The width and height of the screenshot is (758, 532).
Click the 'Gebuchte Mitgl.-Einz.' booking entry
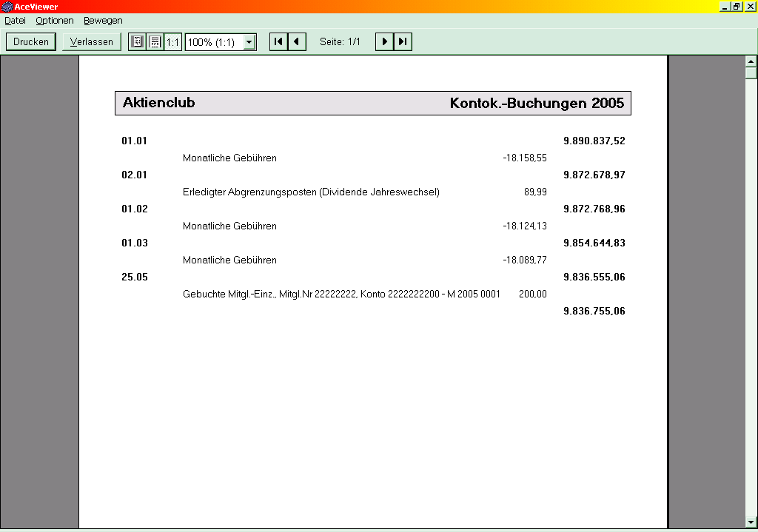(341, 294)
